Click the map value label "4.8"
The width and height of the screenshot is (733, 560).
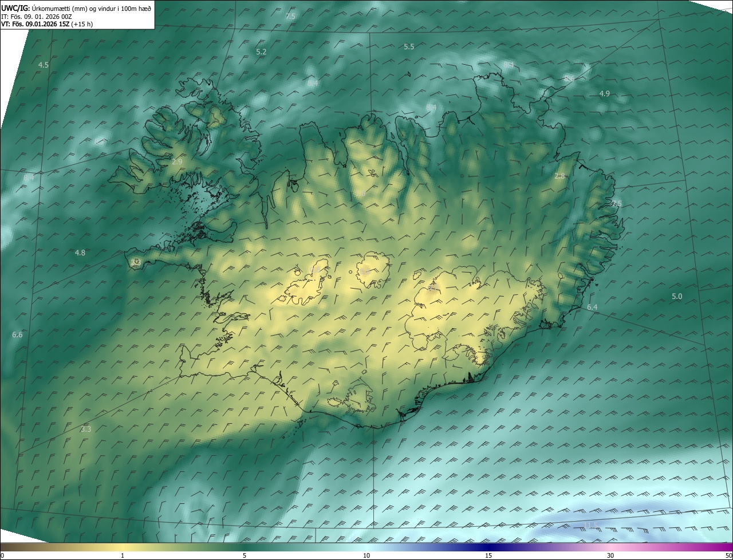[80, 253]
